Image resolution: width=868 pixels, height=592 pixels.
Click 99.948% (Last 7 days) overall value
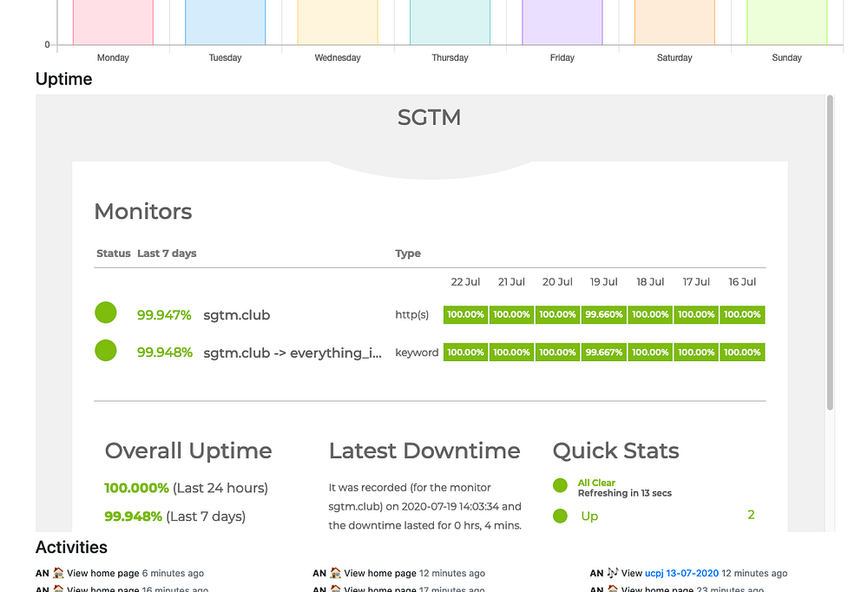(175, 516)
